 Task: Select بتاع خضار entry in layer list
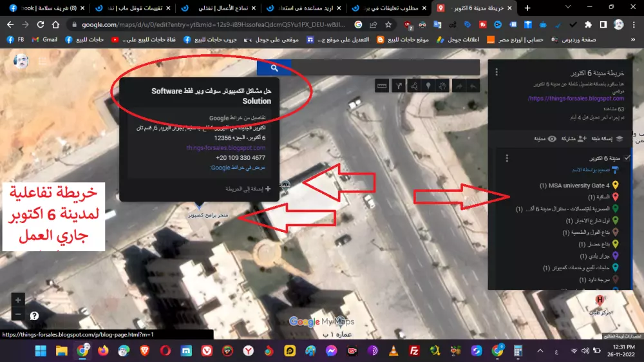pyautogui.click(x=594, y=245)
